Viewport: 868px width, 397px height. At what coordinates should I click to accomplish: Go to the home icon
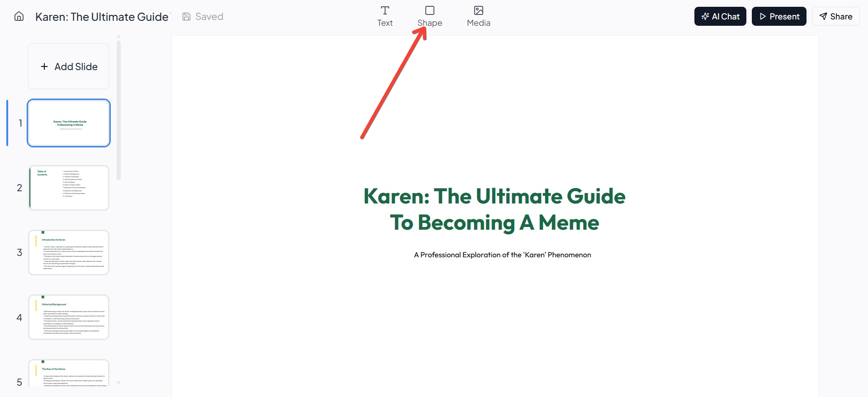coord(19,16)
